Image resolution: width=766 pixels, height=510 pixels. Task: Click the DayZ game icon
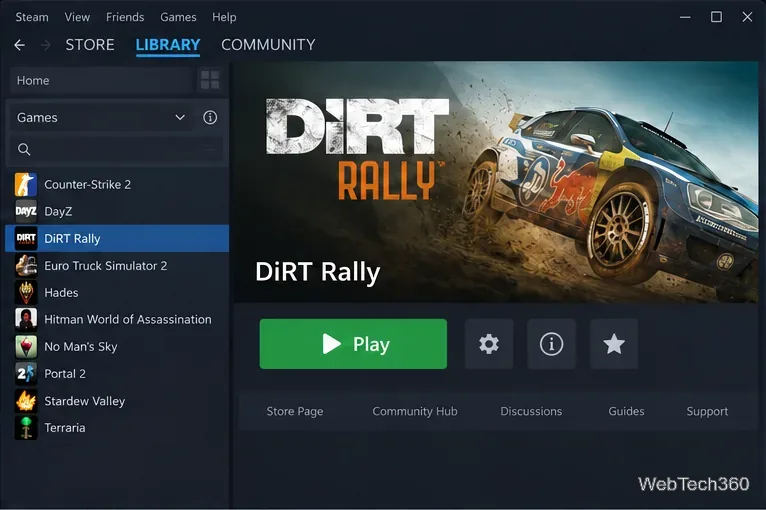(26, 212)
